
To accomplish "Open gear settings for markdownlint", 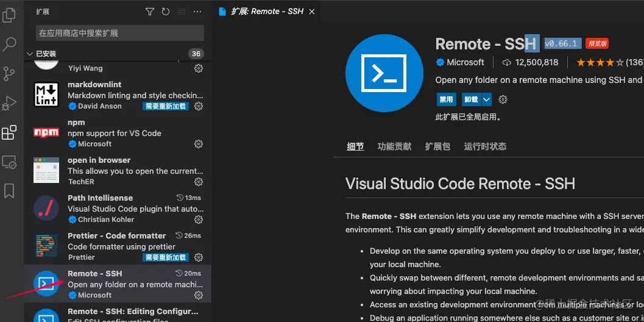I will click(x=199, y=106).
